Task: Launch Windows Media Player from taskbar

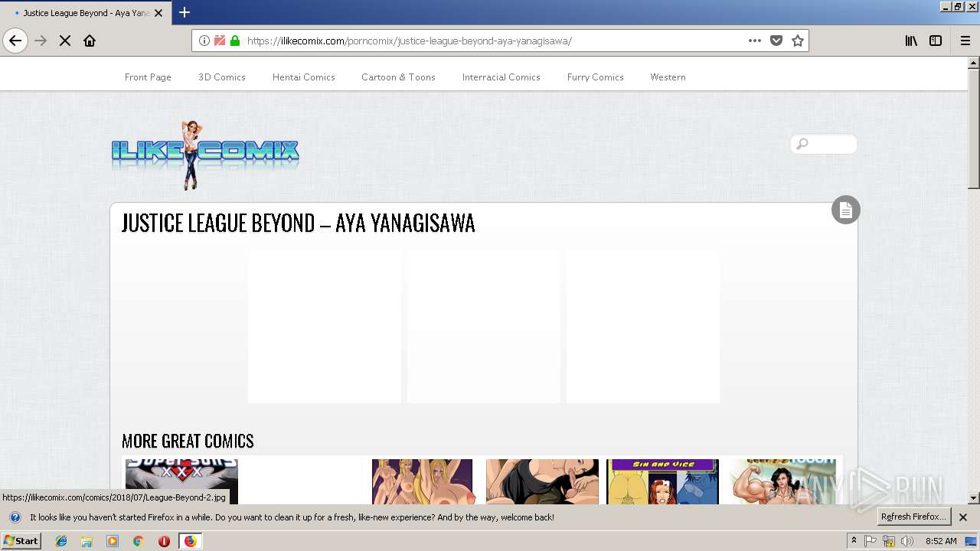Action: pyautogui.click(x=113, y=541)
